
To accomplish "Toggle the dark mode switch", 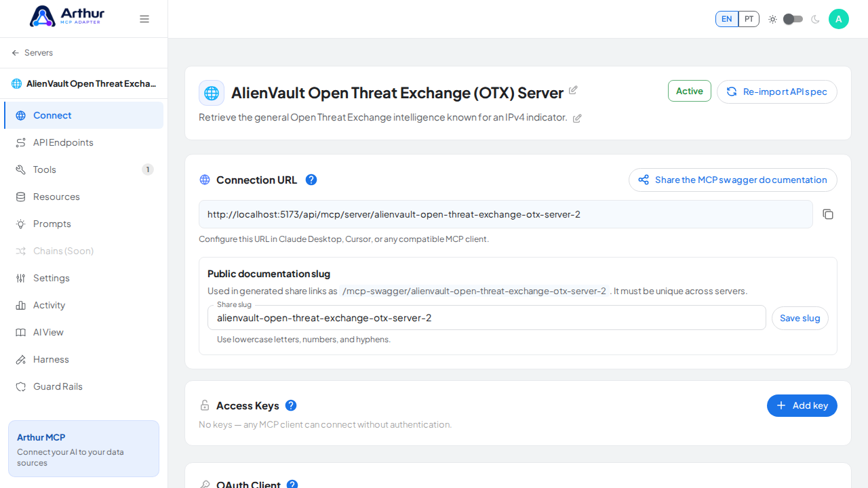I will tap(793, 19).
